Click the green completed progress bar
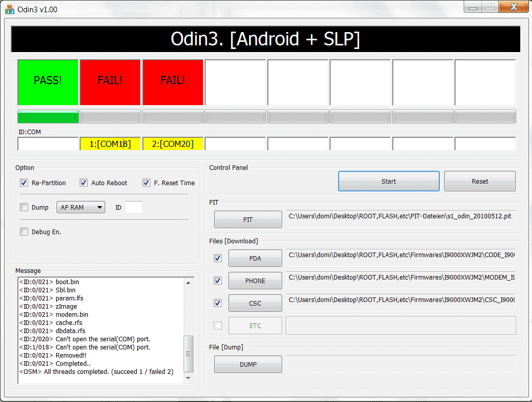 click(x=48, y=116)
